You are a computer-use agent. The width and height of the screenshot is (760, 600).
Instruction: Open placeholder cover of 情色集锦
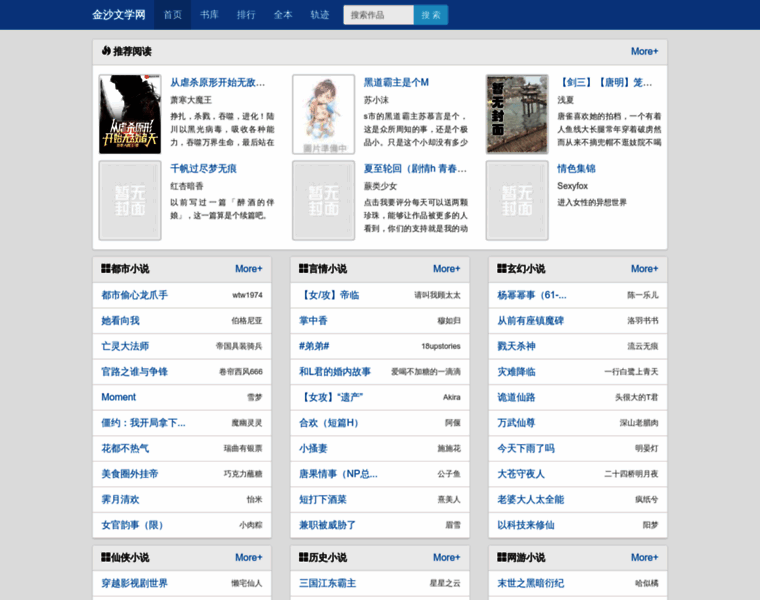click(x=517, y=200)
